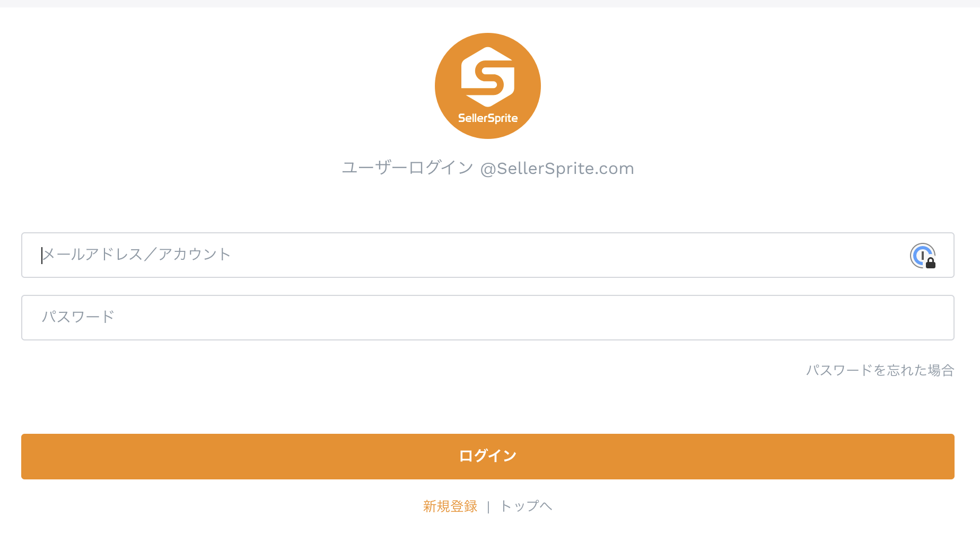Go to トップへ link
The image size is (980, 560).
(x=526, y=506)
